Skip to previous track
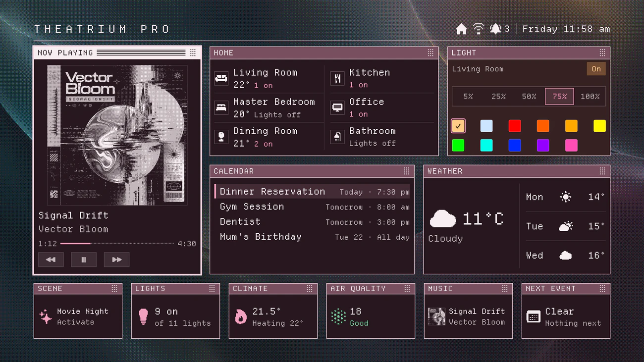The width and height of the screenshot is (644, 362). (x=51, y=259)
